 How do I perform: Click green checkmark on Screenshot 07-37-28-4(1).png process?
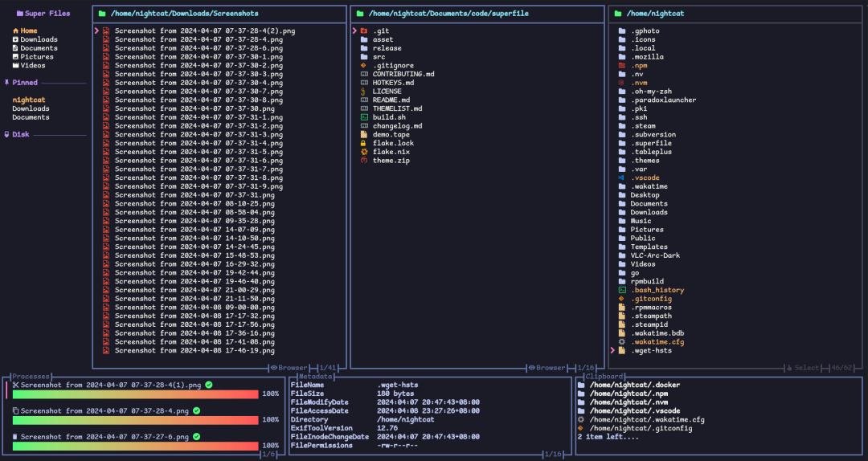(x=209, y=386)
